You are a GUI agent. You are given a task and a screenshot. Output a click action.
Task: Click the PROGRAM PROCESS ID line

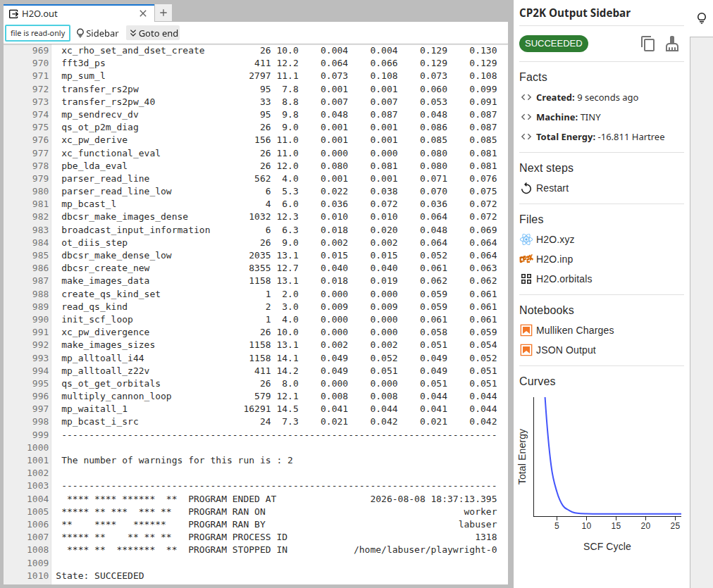(x=279, y=537)
